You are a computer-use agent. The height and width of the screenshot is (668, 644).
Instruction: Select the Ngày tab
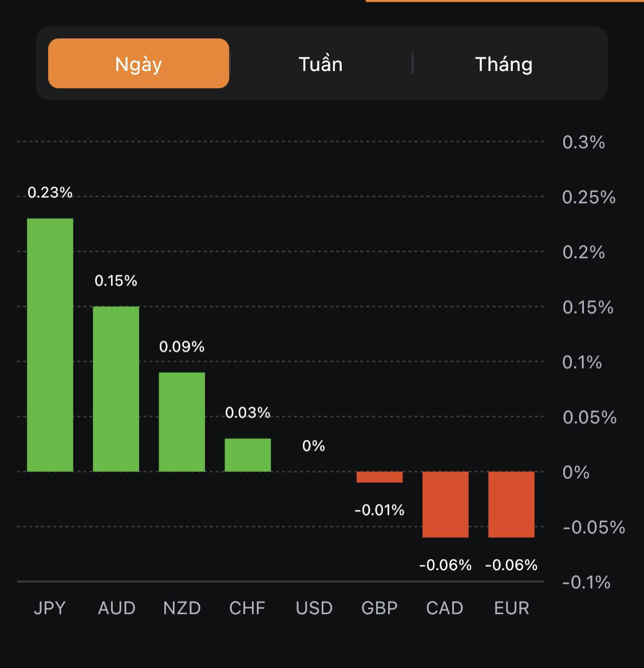pyautogui.click(x=139, y=64)
